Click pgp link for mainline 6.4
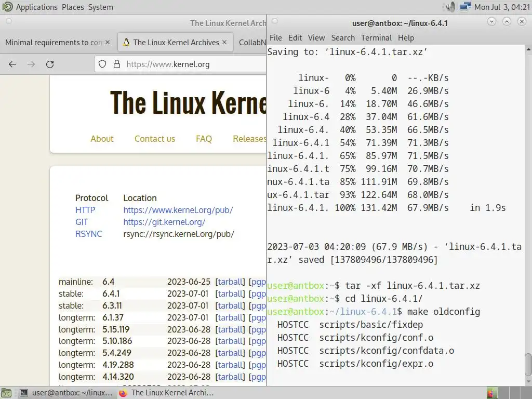 coord(259,282)
